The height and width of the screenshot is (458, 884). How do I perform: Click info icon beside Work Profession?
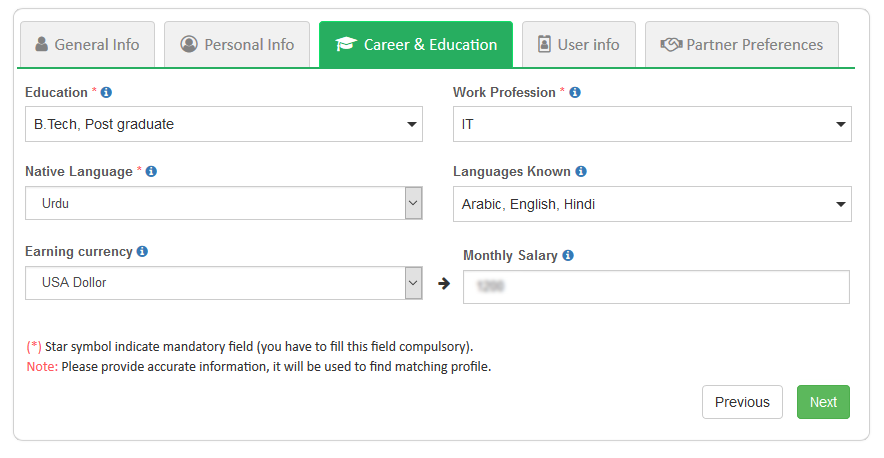tap(575, 93)
